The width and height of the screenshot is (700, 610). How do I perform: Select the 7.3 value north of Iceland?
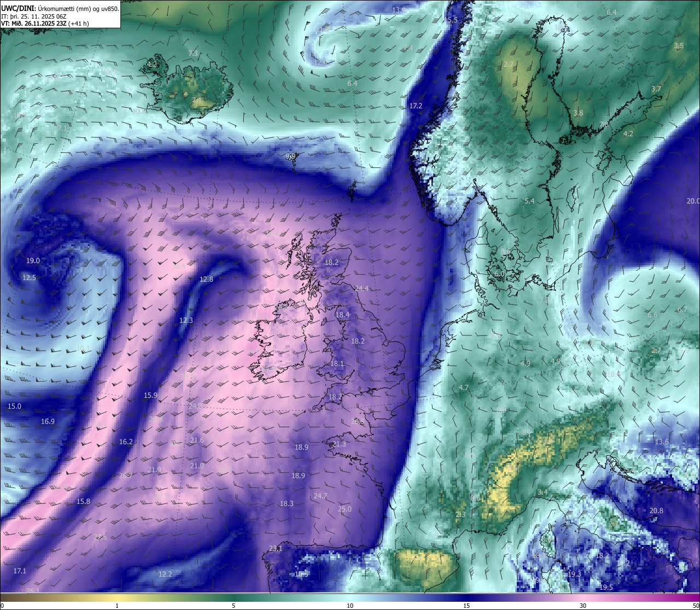(193, 54)
